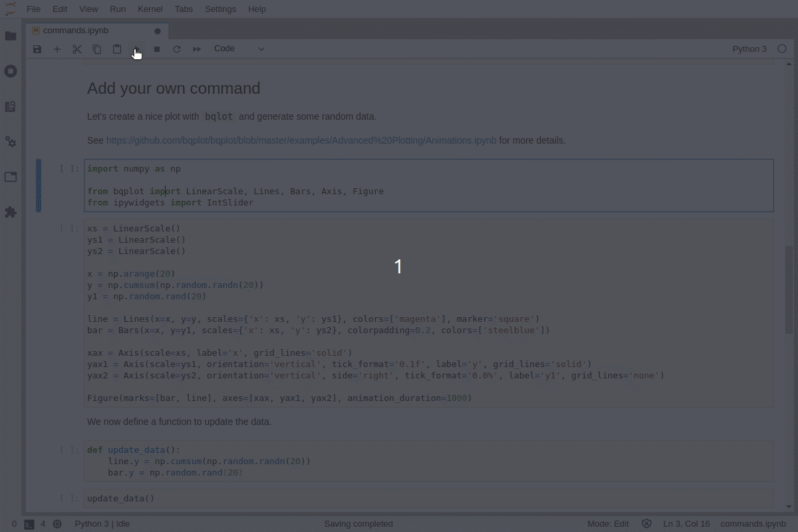Open the Commands palette sidebar icon

point(11,106)
